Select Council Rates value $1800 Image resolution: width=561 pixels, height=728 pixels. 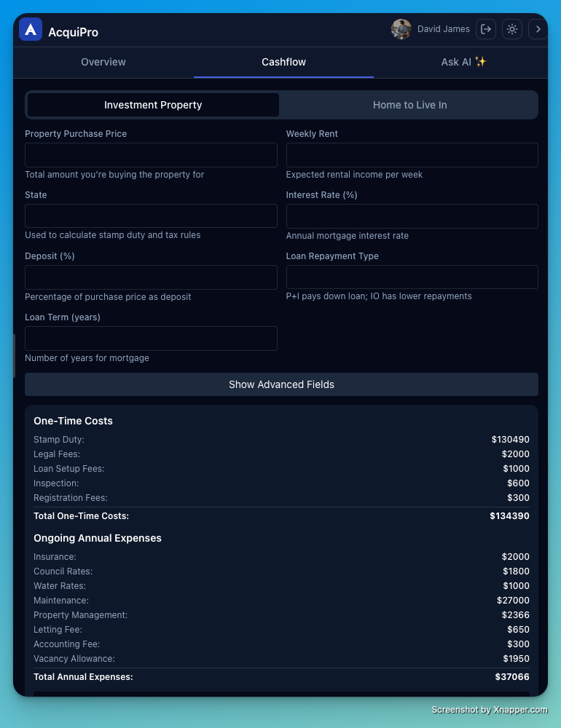coord(516,571)
